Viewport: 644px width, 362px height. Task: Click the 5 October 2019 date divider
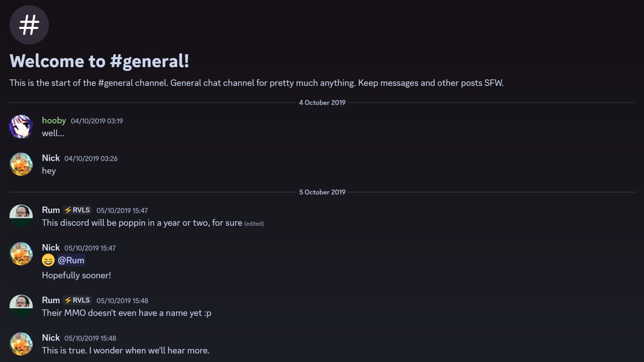coord(322,192)
